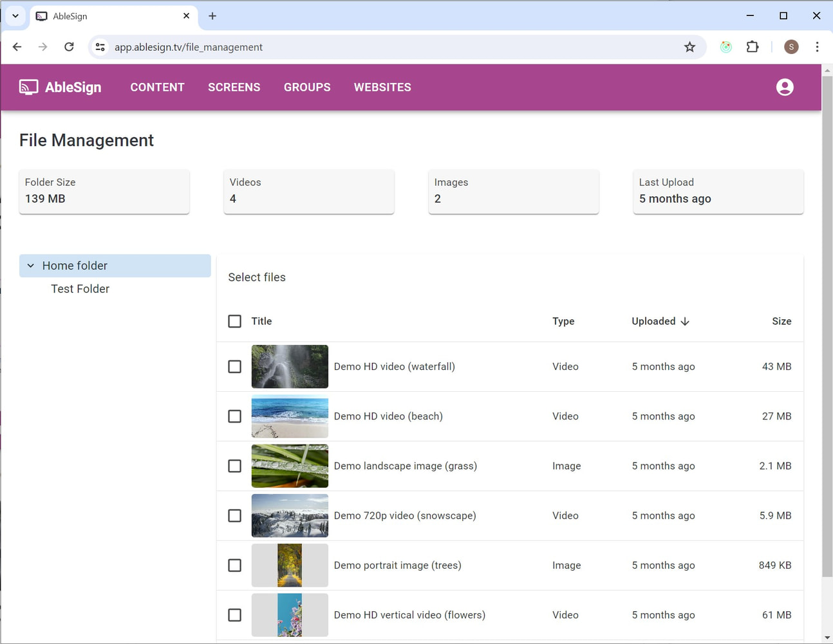
Task: Select the Demo HD video (waterfall) checkbox
Action: click(x=234, y=367)
